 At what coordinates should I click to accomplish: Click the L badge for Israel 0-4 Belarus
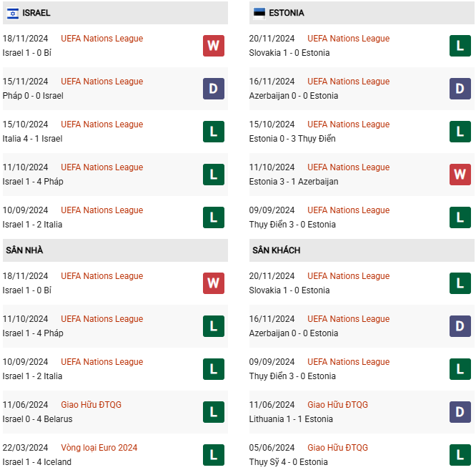(x=214, y=412)
